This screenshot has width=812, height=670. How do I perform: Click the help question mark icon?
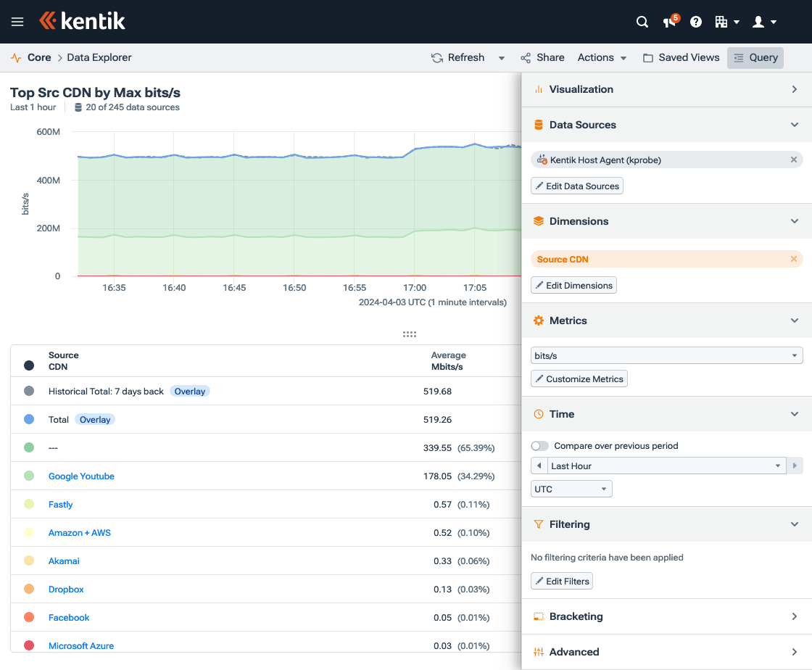[x=696, y=22]
